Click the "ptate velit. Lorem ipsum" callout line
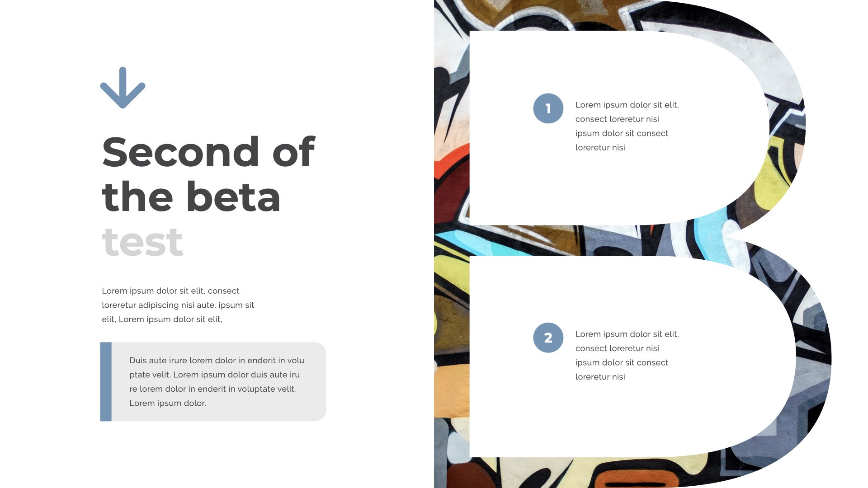This screenshot has width=868, height=488. [214, 375]
